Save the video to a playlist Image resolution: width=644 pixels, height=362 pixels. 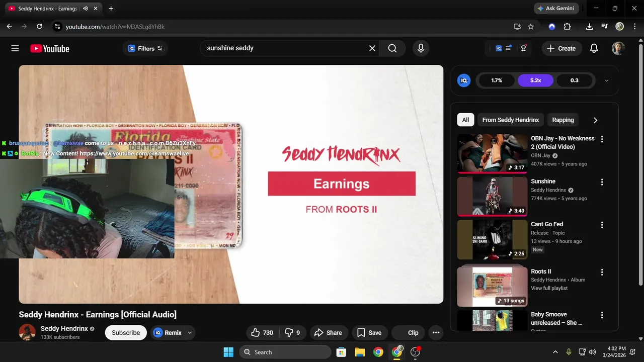tap(369, 332)
